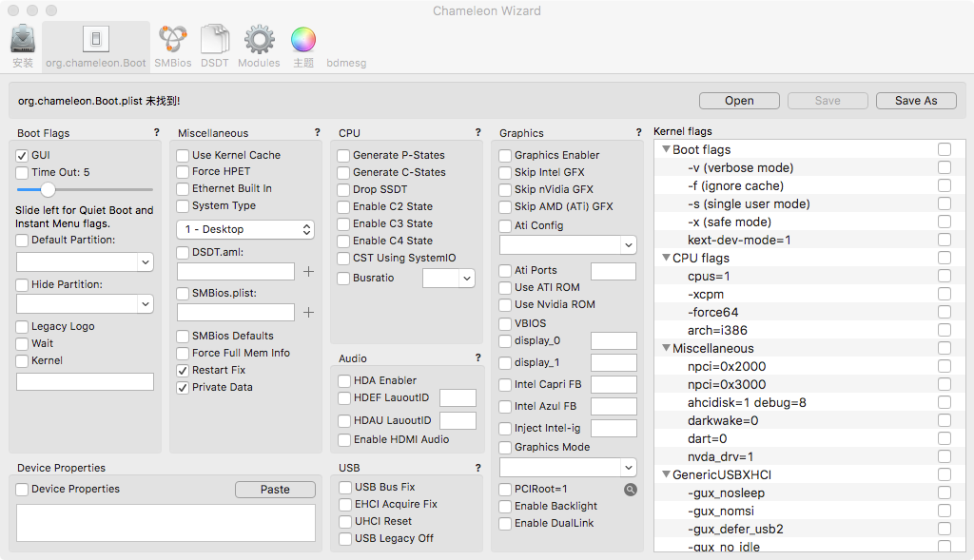This screenshot has height=560, width=974.
Task: Check the nvda_drv=1 flag checkbox
Action: tap(945, 455)
